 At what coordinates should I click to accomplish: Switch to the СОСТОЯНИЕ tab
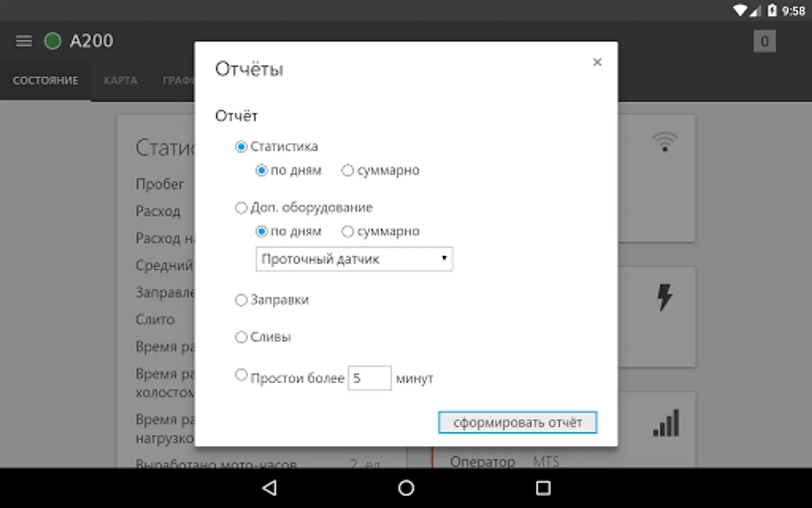pos(45,81)
